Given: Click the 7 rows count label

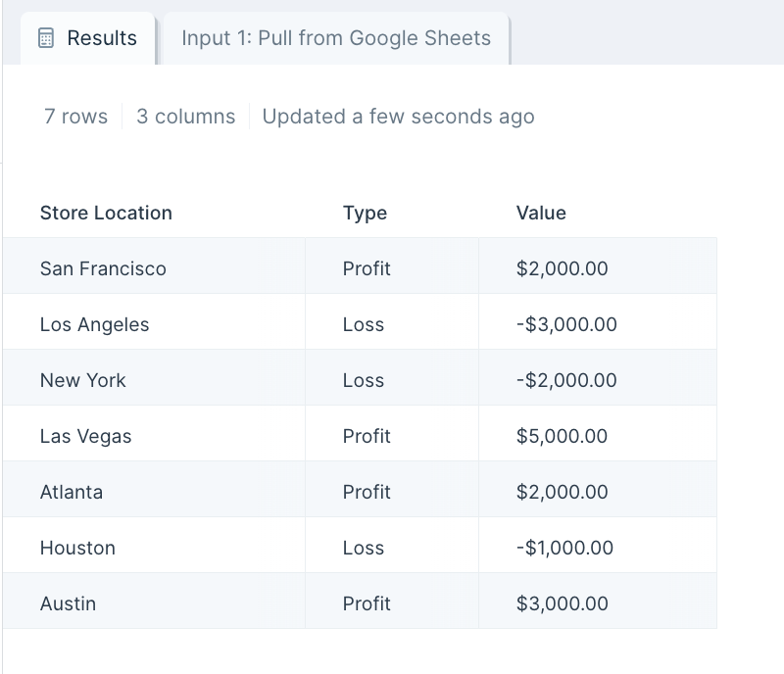Looking at the screenshot, I should [x=75, y=117].
